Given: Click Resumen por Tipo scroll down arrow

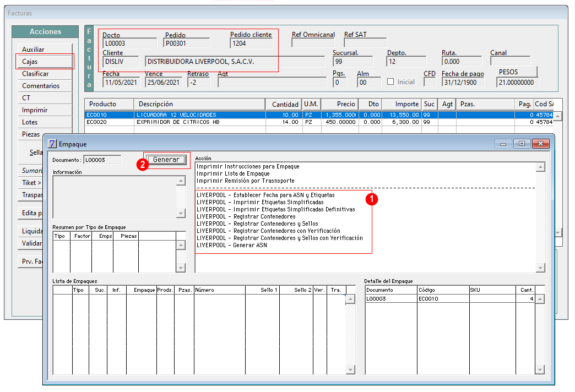Looking at the screenshot, I should [181, 268].
